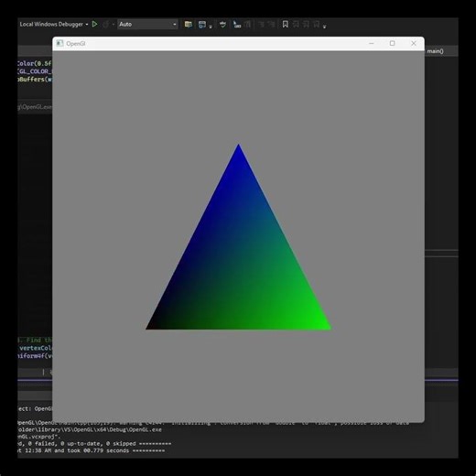Click the window layout toolbar icon

coord(202,25)
